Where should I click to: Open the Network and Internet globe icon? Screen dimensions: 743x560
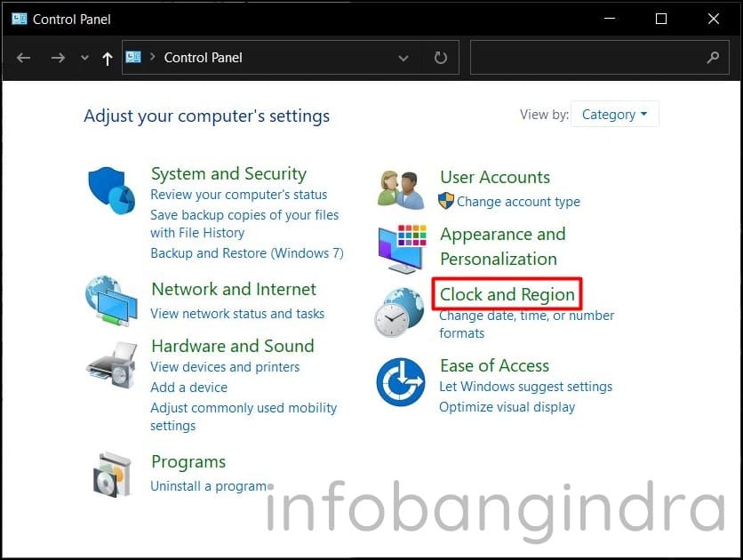click(x=111, y=300)
